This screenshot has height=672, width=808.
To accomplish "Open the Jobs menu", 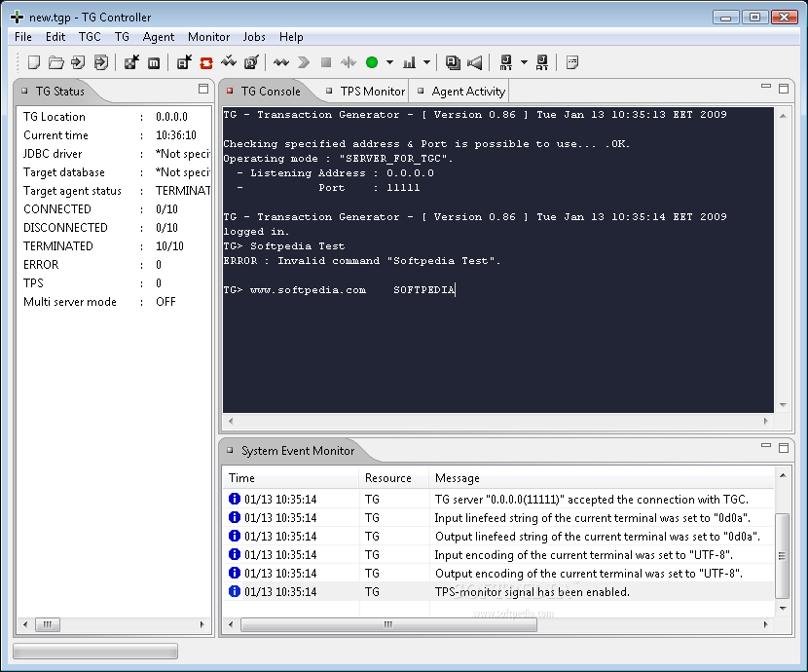I will pos(254,37).
